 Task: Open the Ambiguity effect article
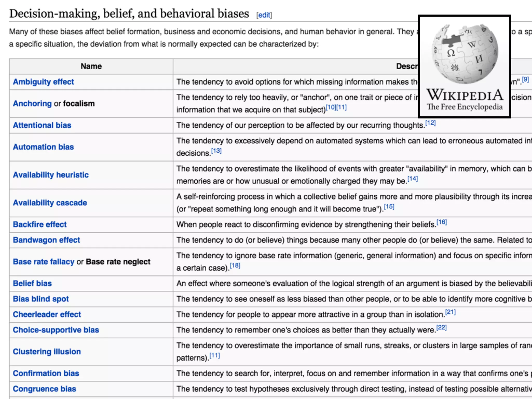pyautogui.click(x=43, y=82)
